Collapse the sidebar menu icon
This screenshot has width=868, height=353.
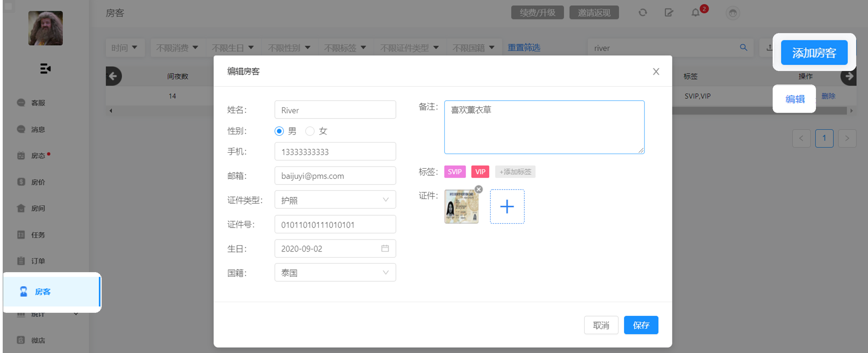pos(45,68)
